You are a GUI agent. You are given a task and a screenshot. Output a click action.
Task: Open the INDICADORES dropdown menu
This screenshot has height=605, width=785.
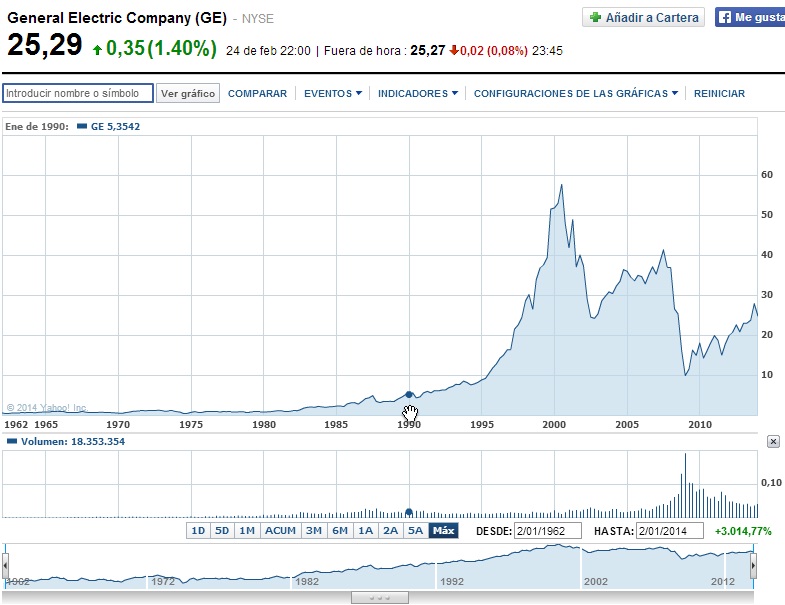point(418,93)
